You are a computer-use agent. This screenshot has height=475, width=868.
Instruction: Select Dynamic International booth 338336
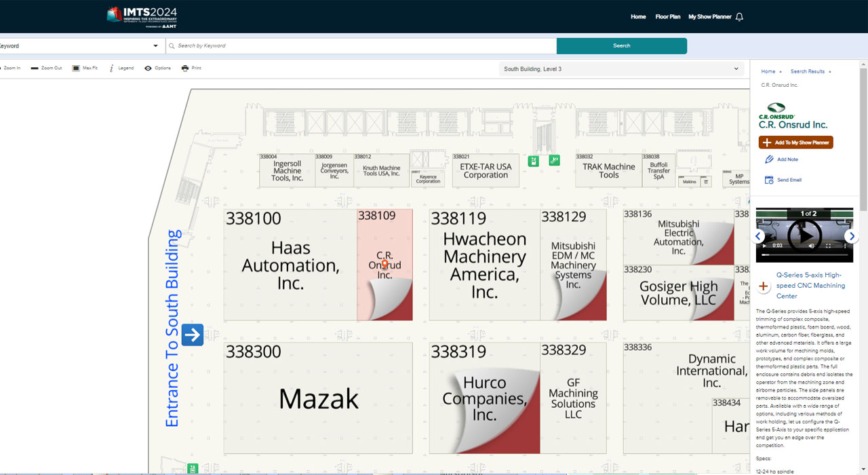(686, 398)
